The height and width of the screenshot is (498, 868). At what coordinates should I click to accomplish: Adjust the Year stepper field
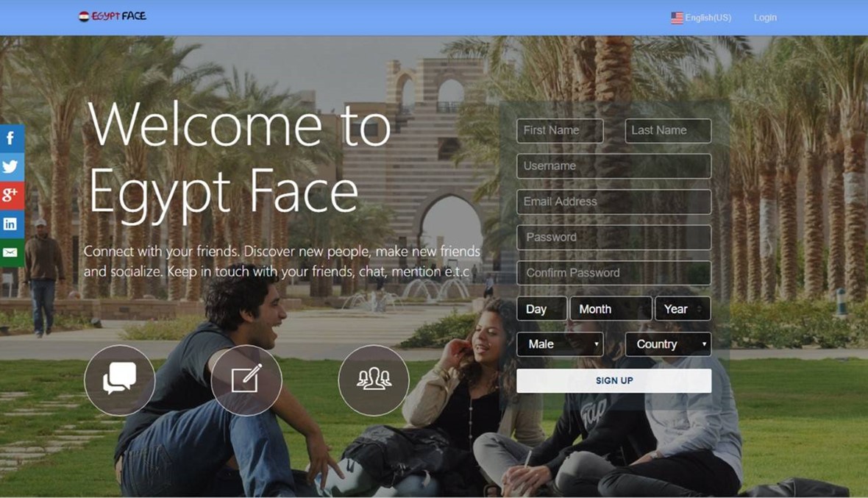click(683, 309)
